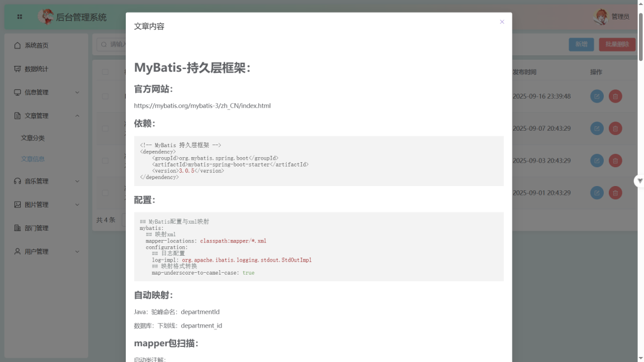Collapse the 文章管理 submenu
The image size is (644, 362).
click(77, 116)
